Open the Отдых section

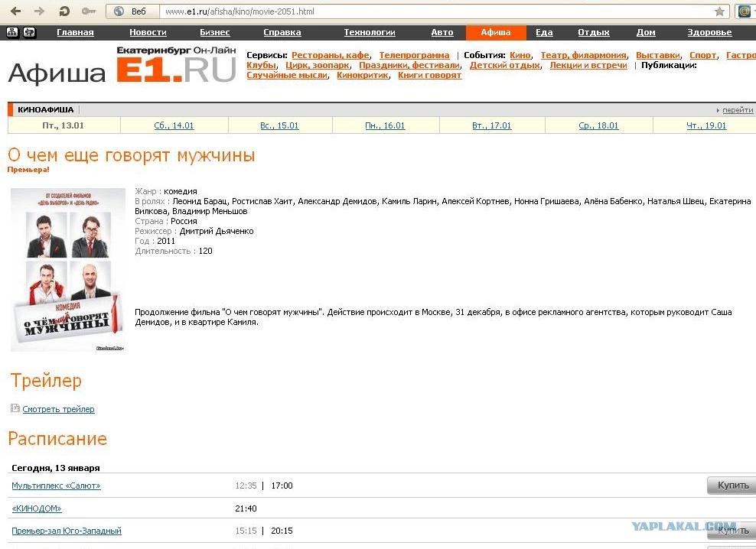tap(594, 32)
